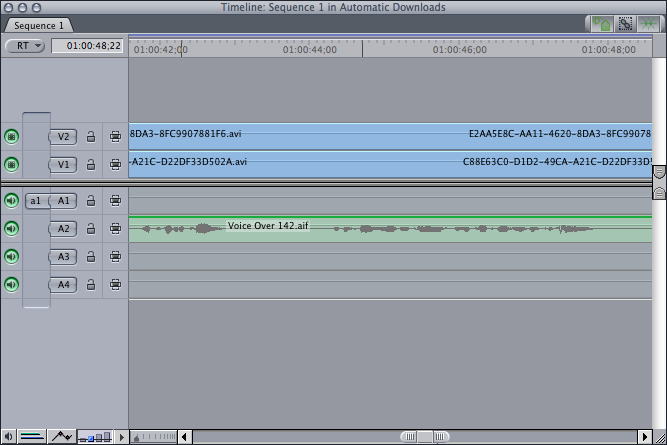This screenshot has width=667, height=445.
Task: Click the green pentagon tag button
Action: 602,24
